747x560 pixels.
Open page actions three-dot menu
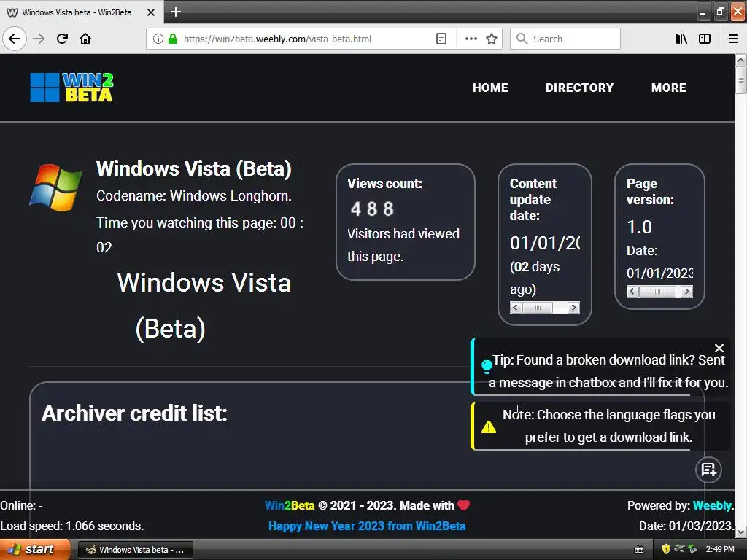click(x=471, y=39)
